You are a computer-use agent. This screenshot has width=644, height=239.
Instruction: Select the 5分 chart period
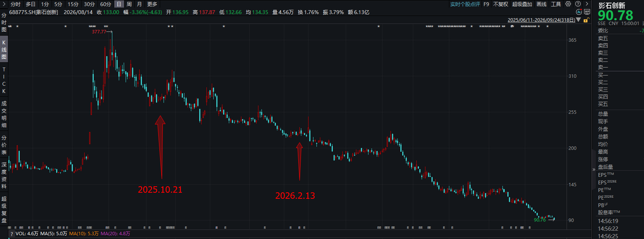pos(58,4)
